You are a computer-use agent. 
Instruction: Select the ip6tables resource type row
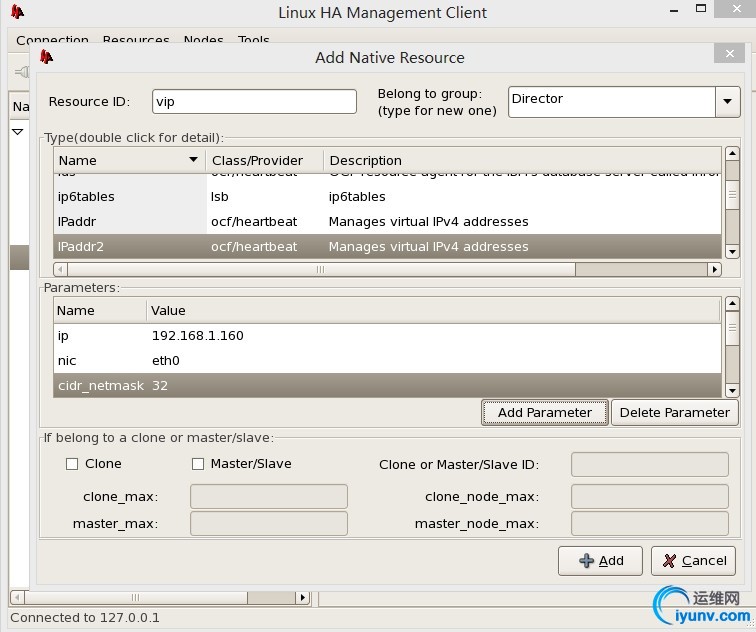pyautogui.click(x=388, y=197)
